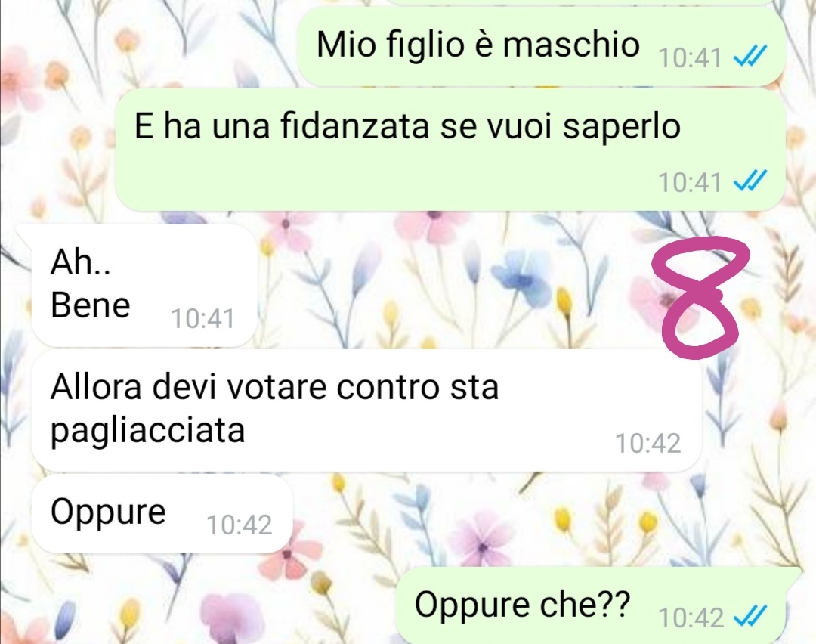
Task: Click the word 'Bene' in the white bubble
Action: click(x=90, y=305)
